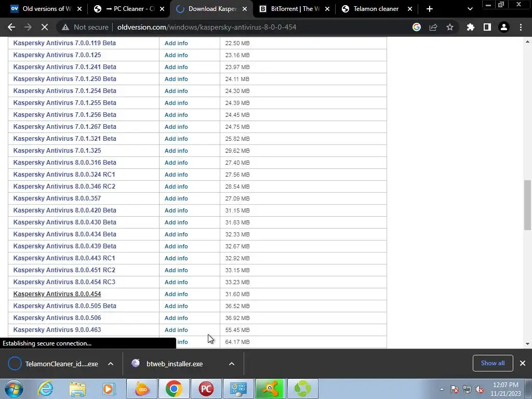This screenshot has height=399, width=532.
Task: Click Add info for 8.0.0.505 Beta
Action: [x=176, y=306]
